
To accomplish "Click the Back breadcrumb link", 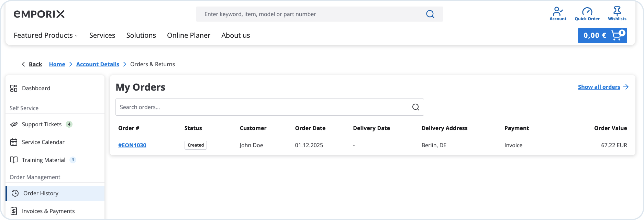I will (35, 64).
